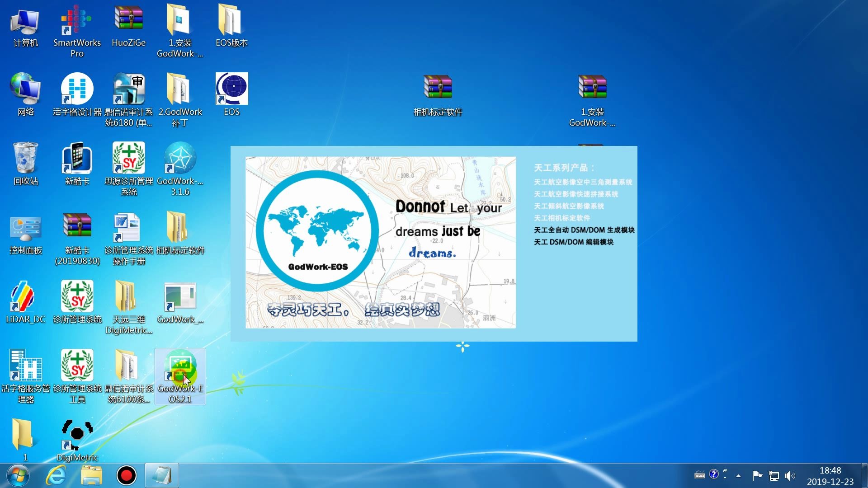Select the 1.安装GodWork archive on the right
This screenshot has width=868, height=488.
(x=592, y=101)
